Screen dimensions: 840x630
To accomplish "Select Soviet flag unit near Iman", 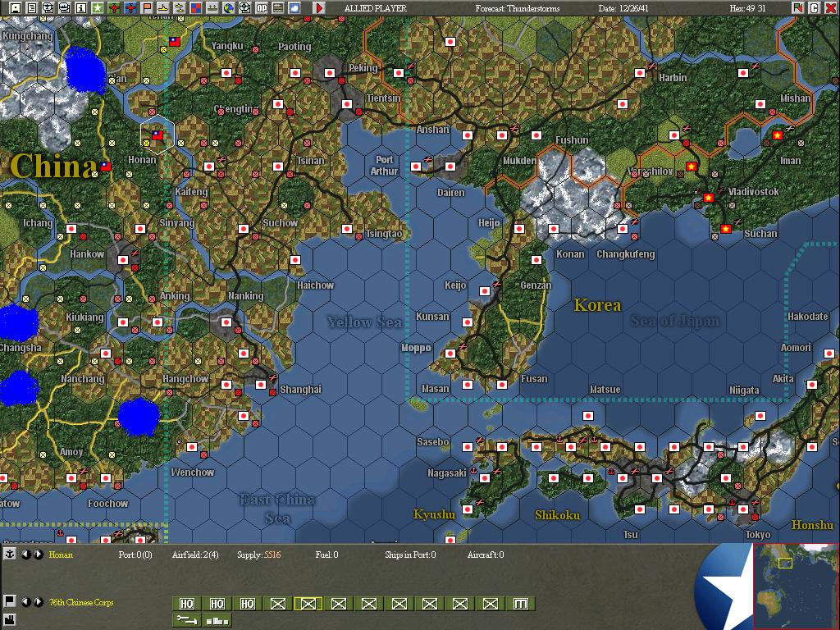I will pyautogui.click(x=778, y=135).
